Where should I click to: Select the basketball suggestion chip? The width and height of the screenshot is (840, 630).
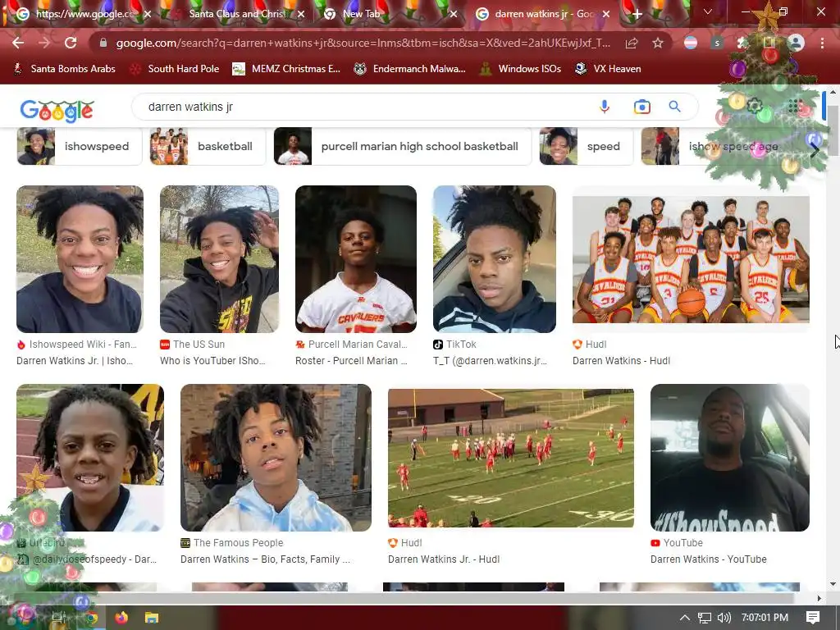[x=208, y=146]
